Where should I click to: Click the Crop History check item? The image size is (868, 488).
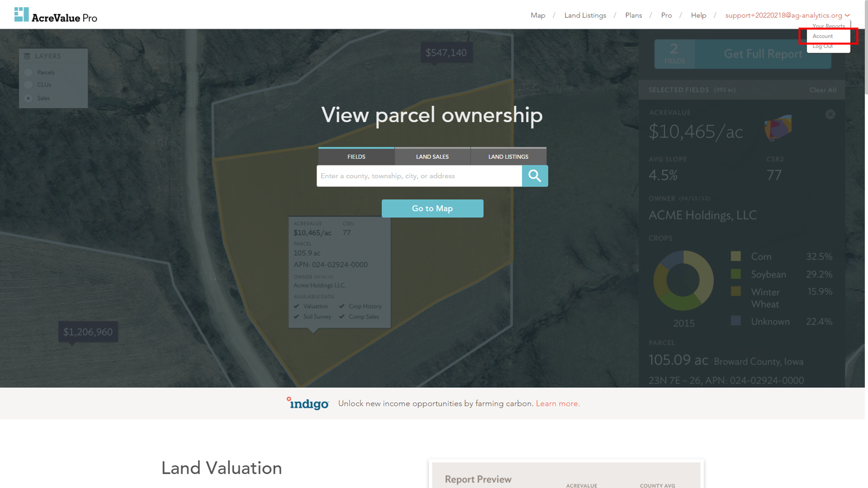(361, 306)
